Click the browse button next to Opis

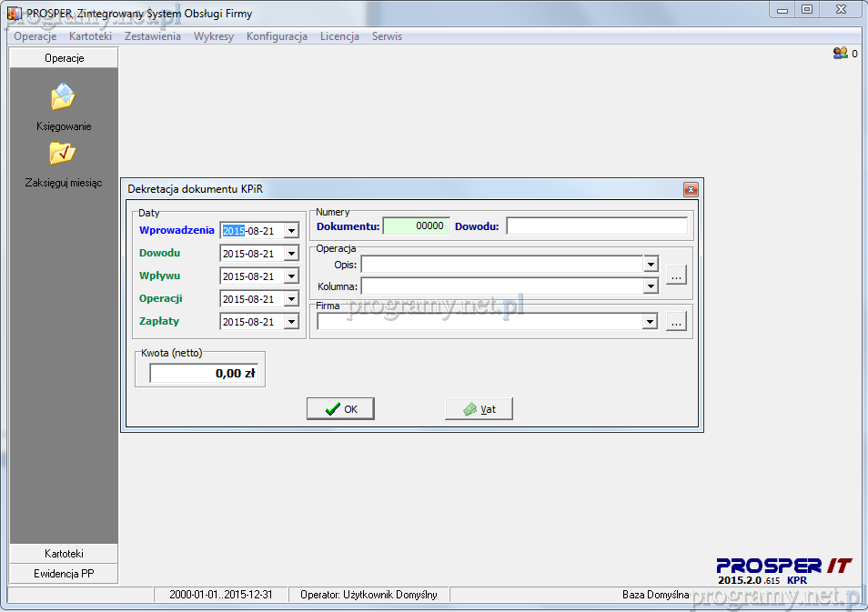point(675,275)
